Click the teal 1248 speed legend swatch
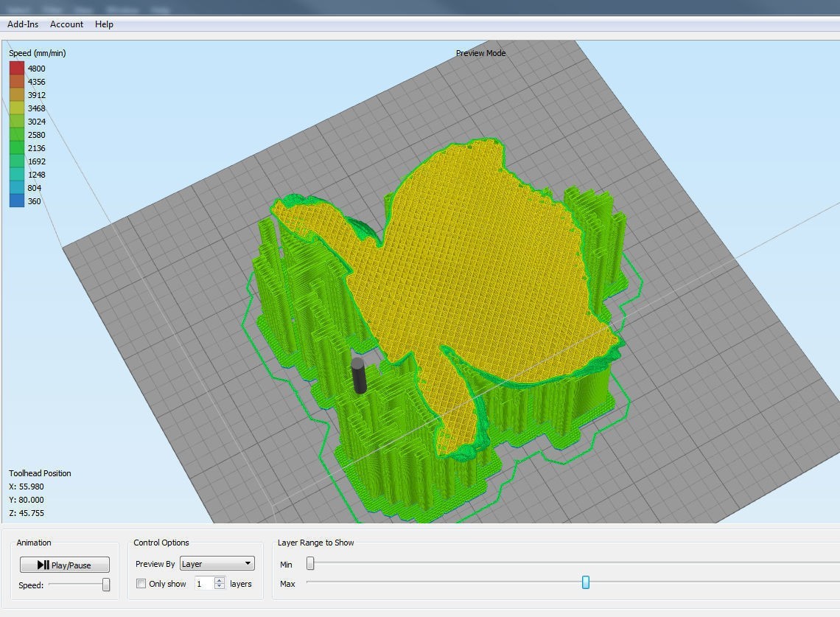Screen dimensions: 840x617 pos(17,175)
